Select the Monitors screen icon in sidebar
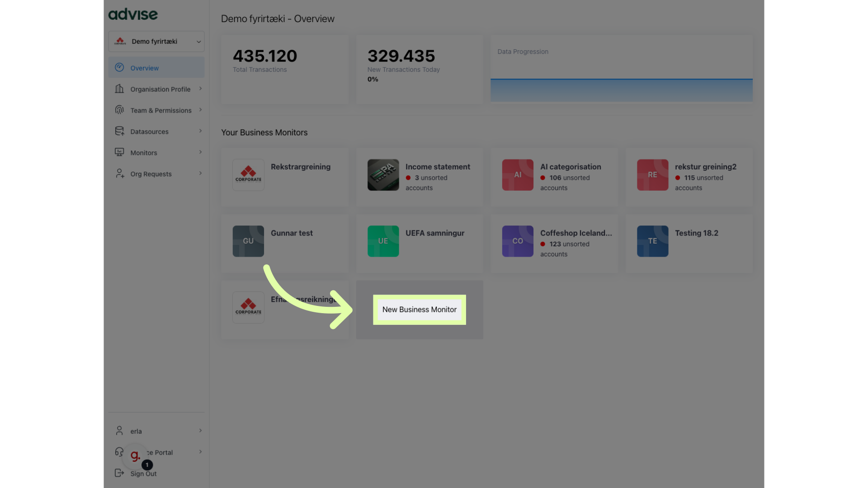The height and width of the screenshot is (488, 868). (x=119, y=152)
